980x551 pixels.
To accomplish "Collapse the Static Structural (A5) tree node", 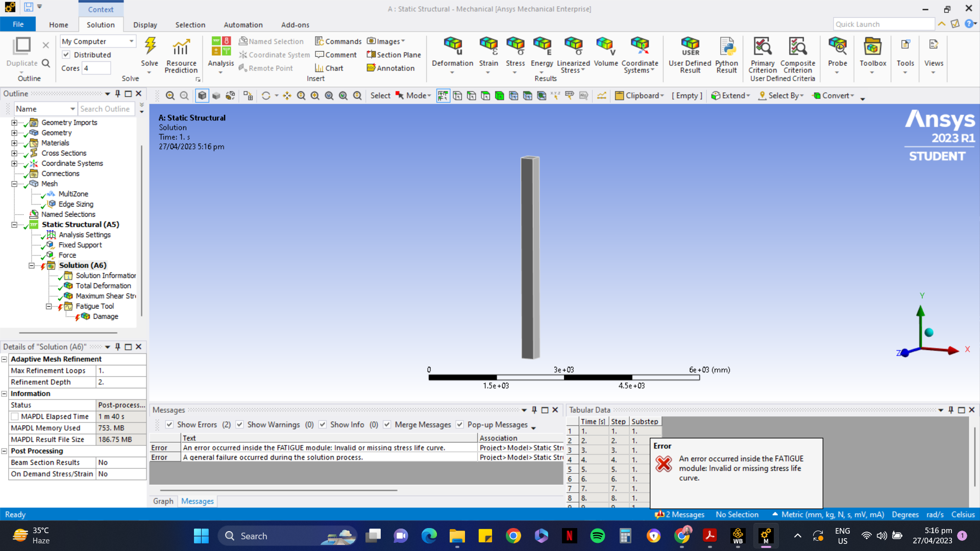I will (14, 224).
